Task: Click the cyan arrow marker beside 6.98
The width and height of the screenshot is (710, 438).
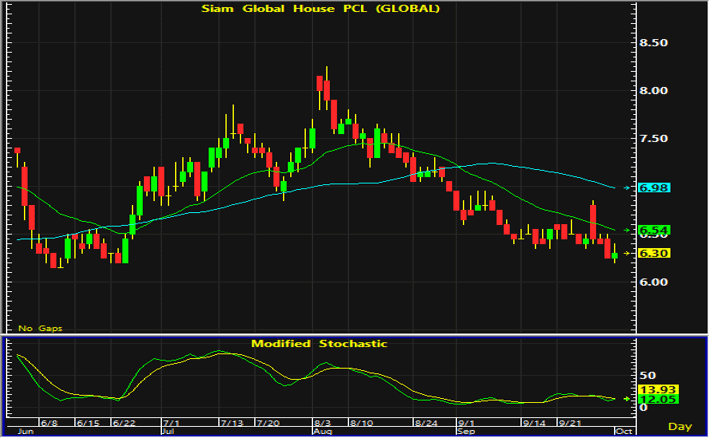Action: 627,188
